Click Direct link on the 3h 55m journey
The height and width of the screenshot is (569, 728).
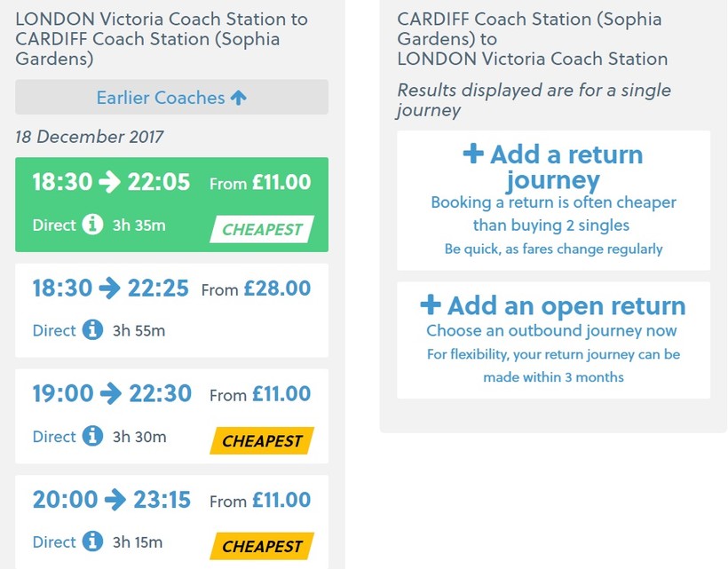(x=54, y=331)
